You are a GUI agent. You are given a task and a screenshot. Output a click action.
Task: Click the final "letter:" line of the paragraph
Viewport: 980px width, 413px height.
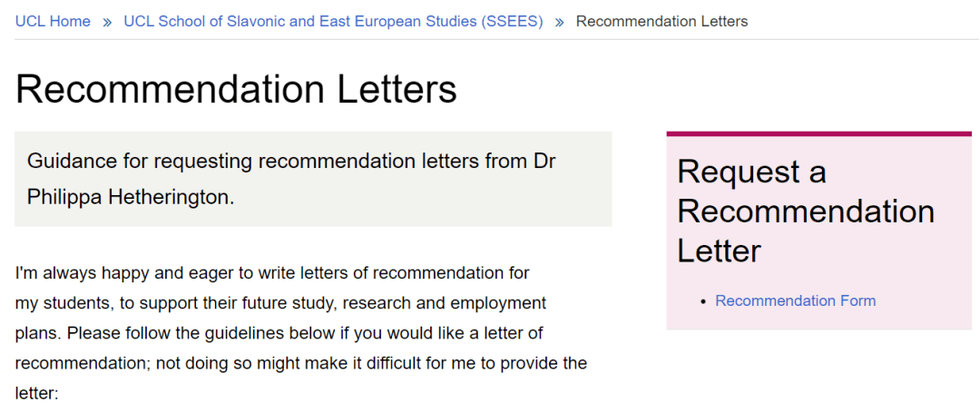tap(37, 394)
